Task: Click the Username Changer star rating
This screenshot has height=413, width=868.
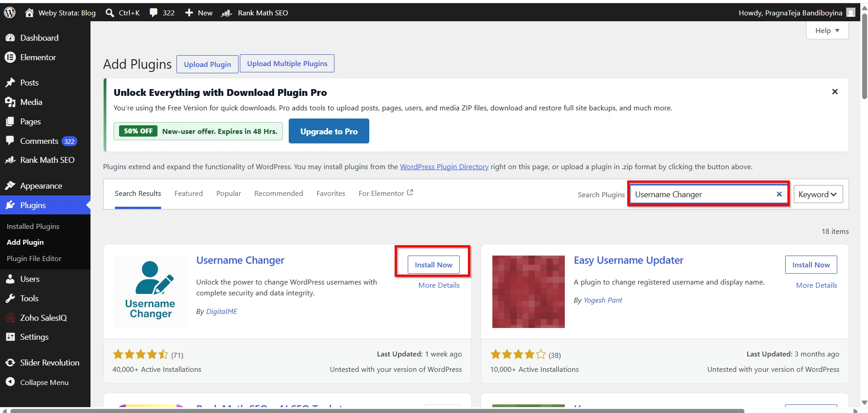Action: pos(140,354)
